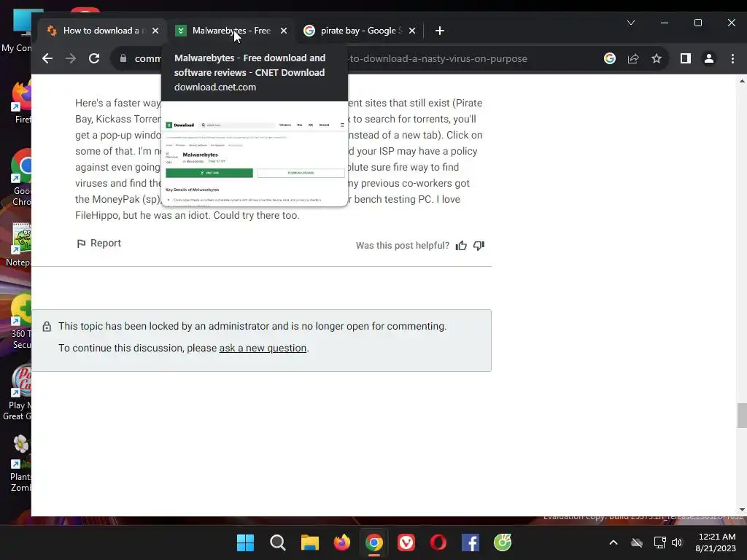View site info via the padlock icon

(x=123, y=58)
